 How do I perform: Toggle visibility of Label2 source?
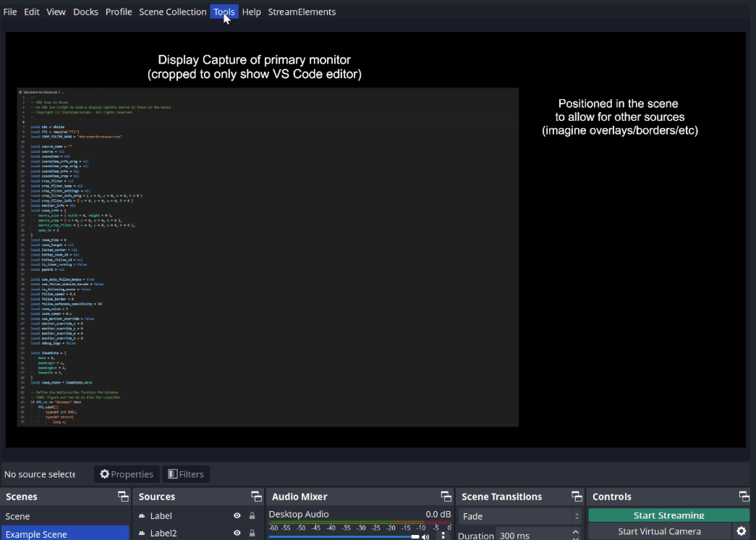237,533
